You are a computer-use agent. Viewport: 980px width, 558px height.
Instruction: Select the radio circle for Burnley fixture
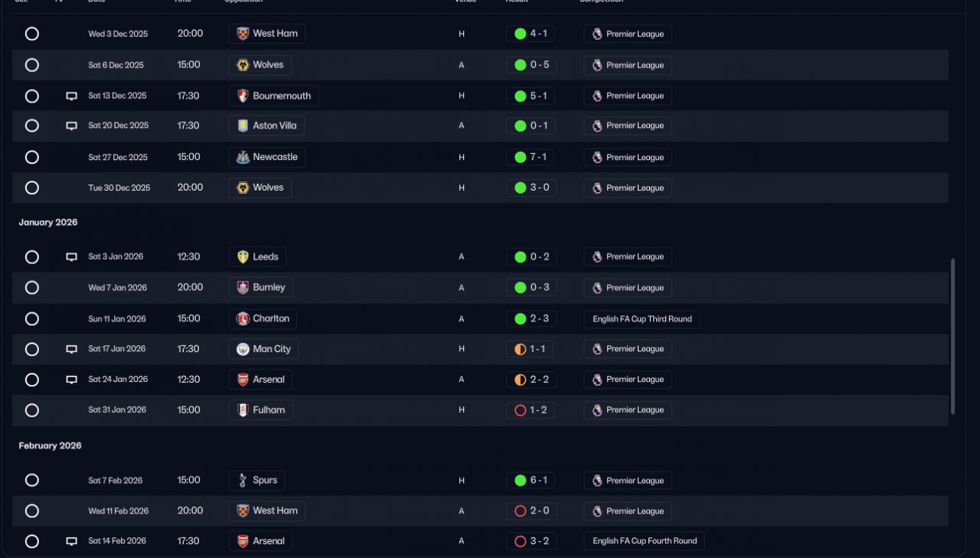click(x=32, y=288)
